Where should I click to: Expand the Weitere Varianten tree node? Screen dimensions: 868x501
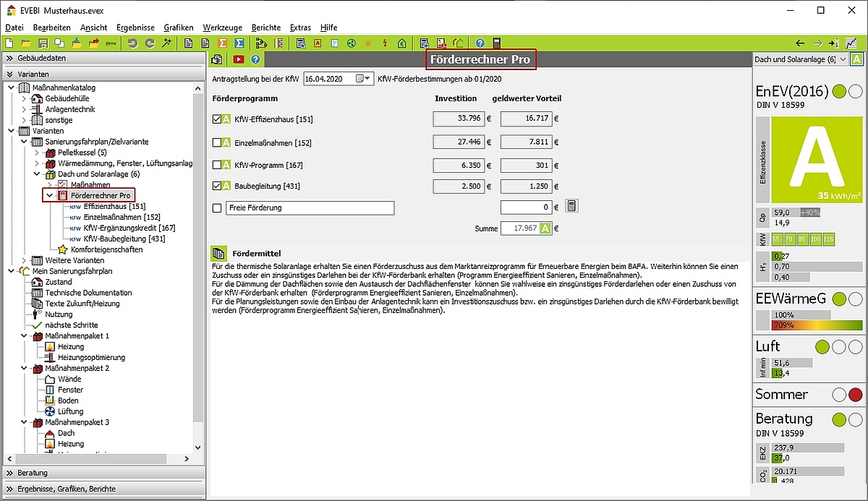(25, 260)
